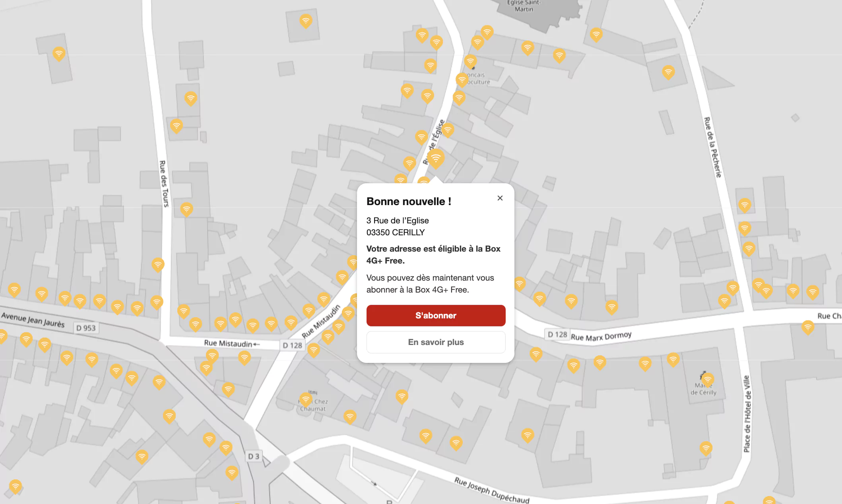Click the Wi-Fi pin on Mairie de Cérilly

point(708,379)
